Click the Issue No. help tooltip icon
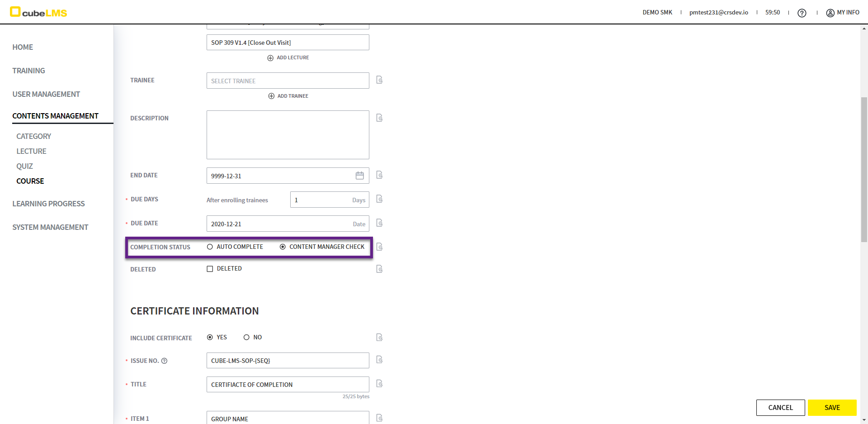 pyautogui.click(x=165, y=361)
